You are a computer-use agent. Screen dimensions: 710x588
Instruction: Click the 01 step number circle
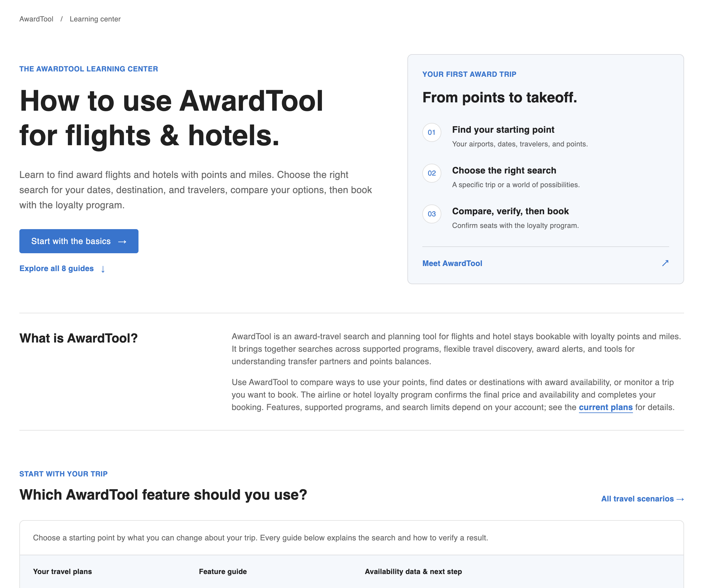432,132
